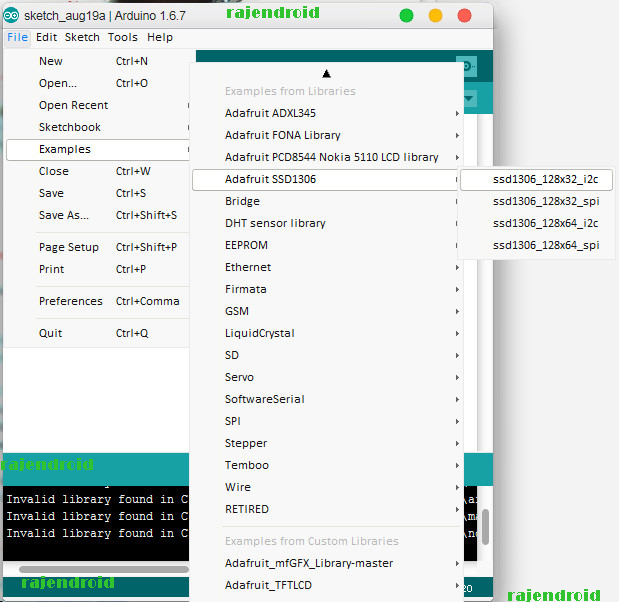
Task: Open ssd1306_128x64_i2c example
Action: pyautogui.click(x=536, y=224)
